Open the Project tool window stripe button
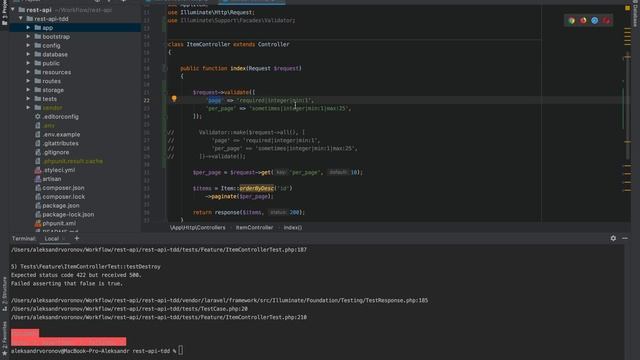This screenshot has width=640, height=360. point(4,12)
